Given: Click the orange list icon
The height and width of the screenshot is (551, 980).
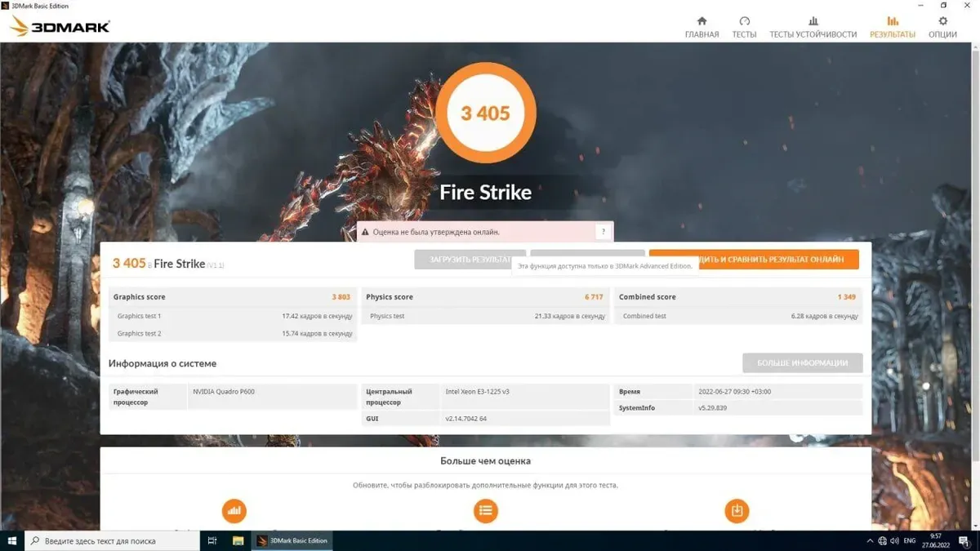Looking at the screenshot, I should [x=486, y=511].
